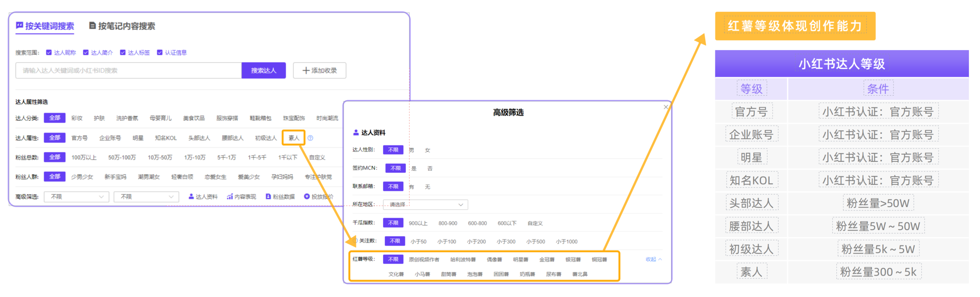Click the 按关键词搜索 tab icon
980x297 pixels.
[19, 25]
